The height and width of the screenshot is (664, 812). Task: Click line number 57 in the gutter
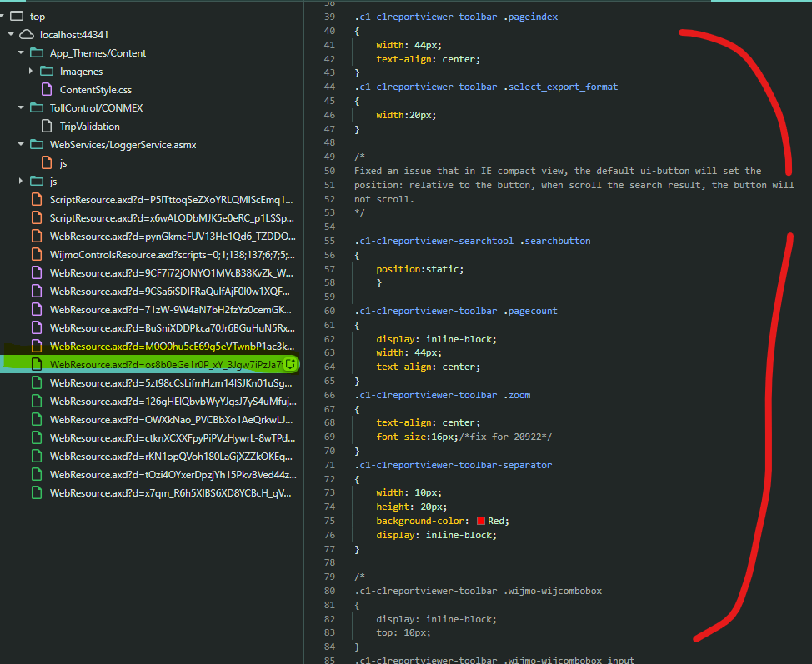tap(329, 269)
